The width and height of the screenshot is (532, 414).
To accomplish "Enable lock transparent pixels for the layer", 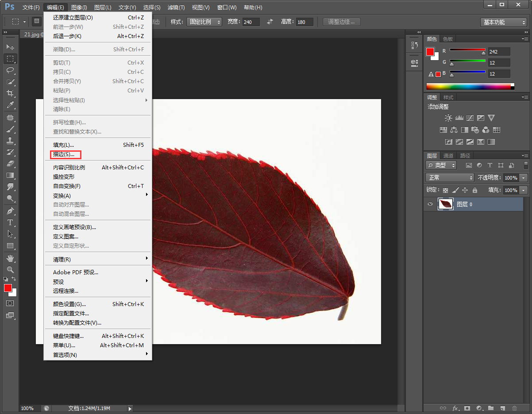I will click(446, 190).
